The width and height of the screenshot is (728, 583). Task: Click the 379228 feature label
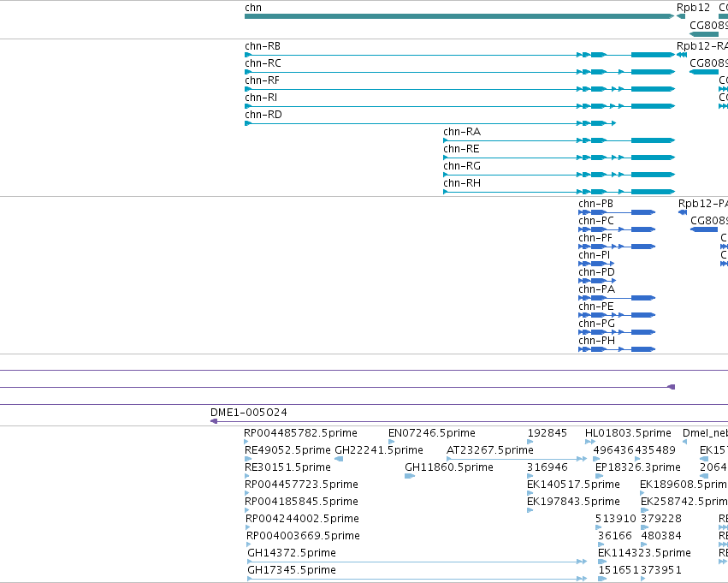point(661,519)
